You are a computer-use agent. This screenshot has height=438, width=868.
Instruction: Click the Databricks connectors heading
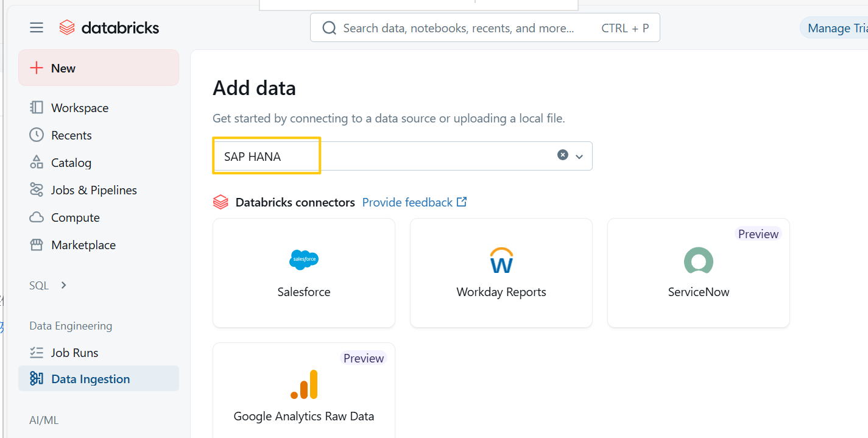(295, 202)
